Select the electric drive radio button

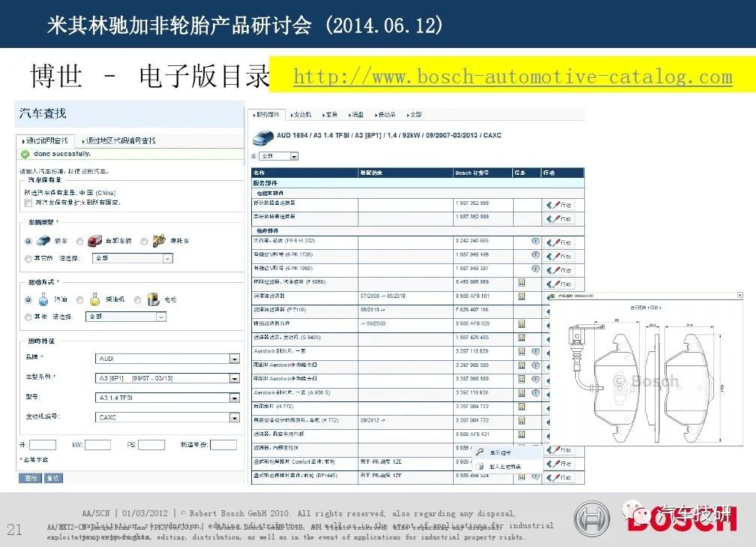pyautogui.click(x=137, y=300)
